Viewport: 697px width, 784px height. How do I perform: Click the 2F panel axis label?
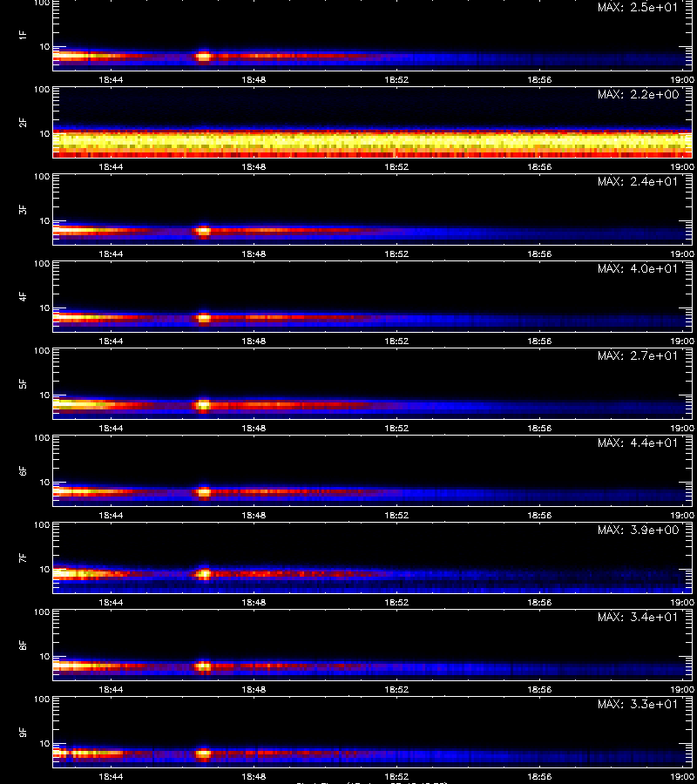23,122
